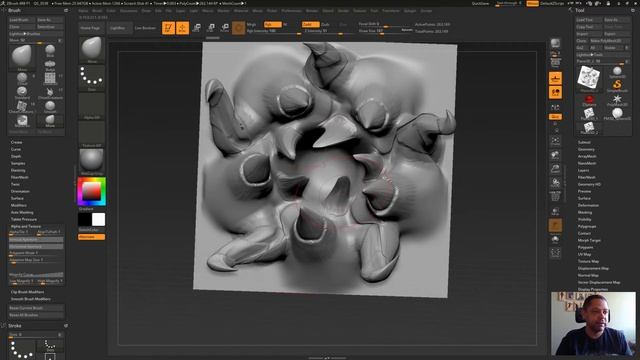Screen dimensions: 640x360
Task: Click the BPR render icon on right shelf
Action: point(555,44)
